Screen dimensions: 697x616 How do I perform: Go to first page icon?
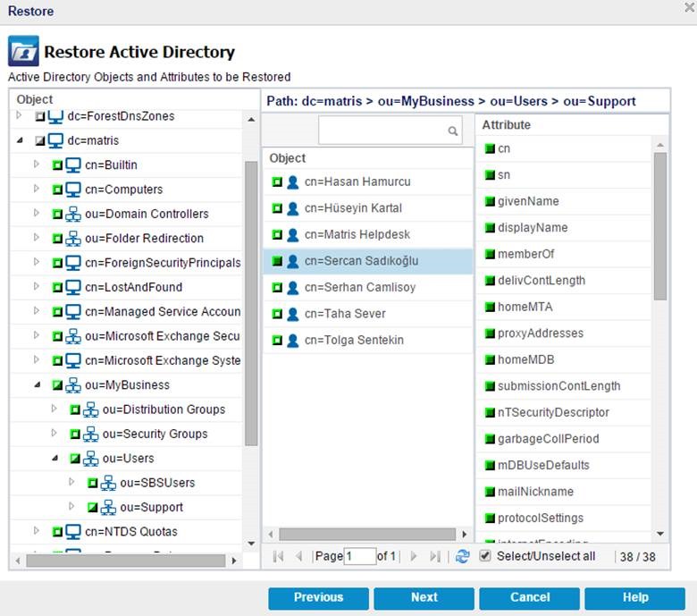pos(278,556)
